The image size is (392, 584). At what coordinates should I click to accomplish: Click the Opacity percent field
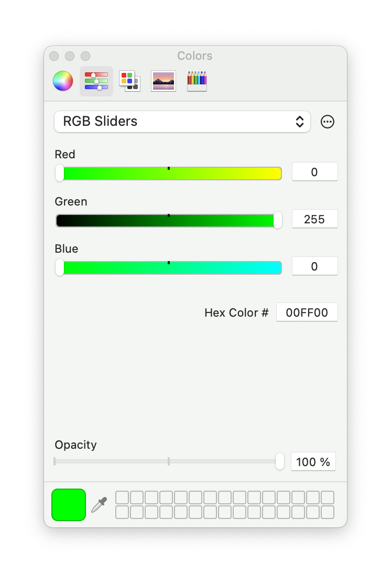313,462
